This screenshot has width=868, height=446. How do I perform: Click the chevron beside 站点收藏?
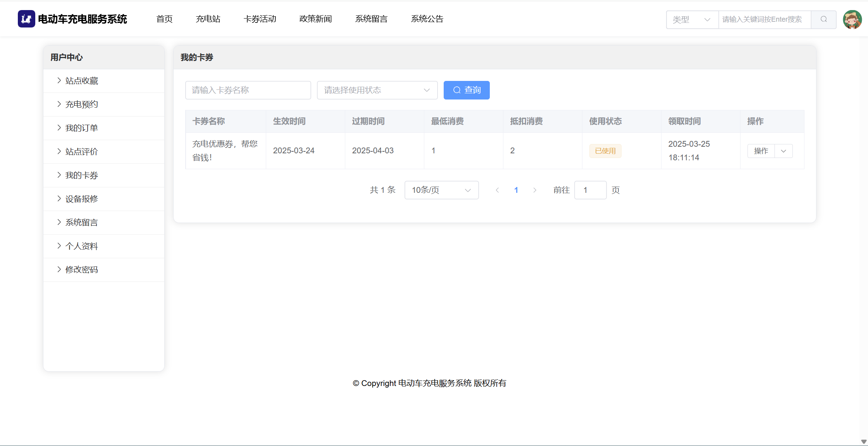[x=59, y=81]
